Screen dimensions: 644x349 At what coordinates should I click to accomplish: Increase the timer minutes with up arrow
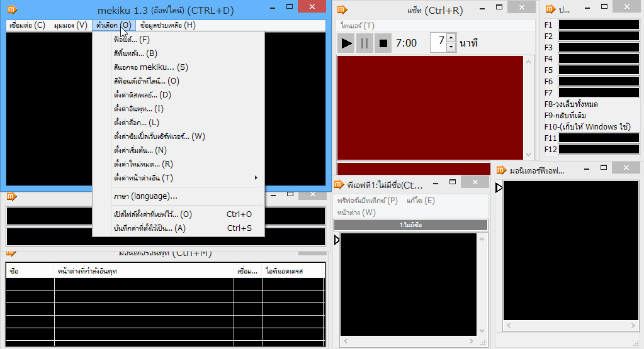point(451,38)
